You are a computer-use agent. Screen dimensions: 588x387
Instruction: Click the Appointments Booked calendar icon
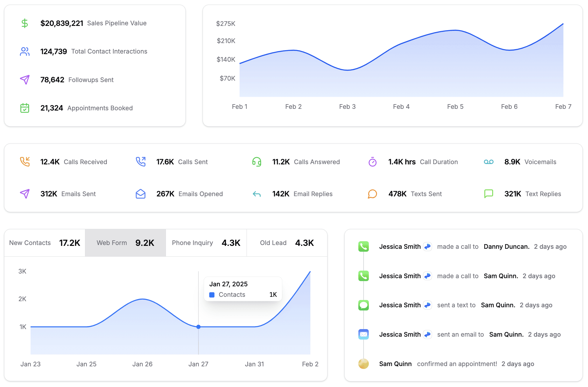[x=25, y=108]
